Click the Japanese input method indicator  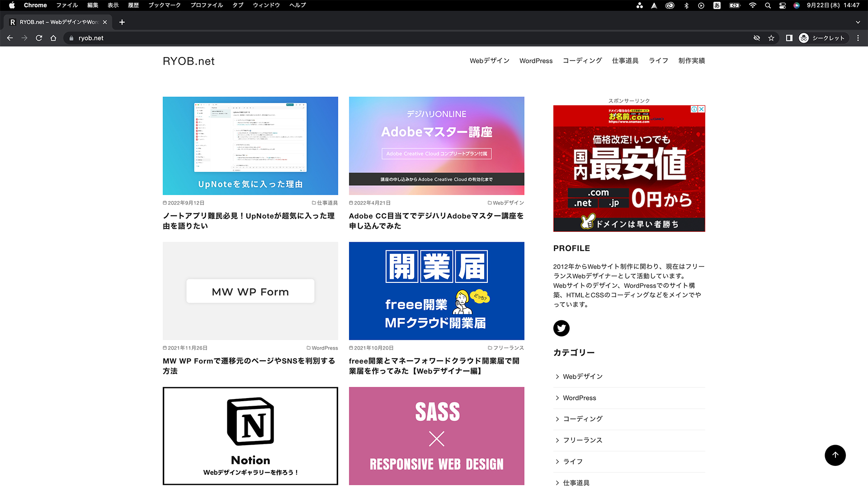tap(718, 5)
